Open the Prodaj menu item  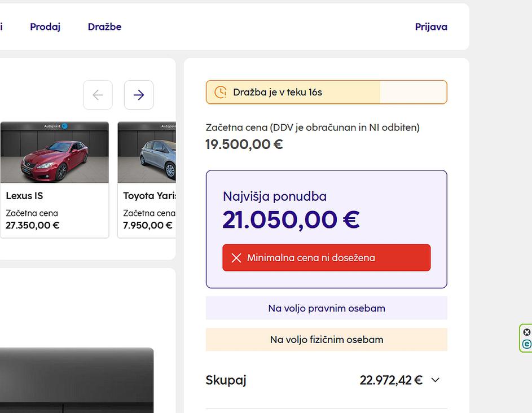[x=45, y=27]
